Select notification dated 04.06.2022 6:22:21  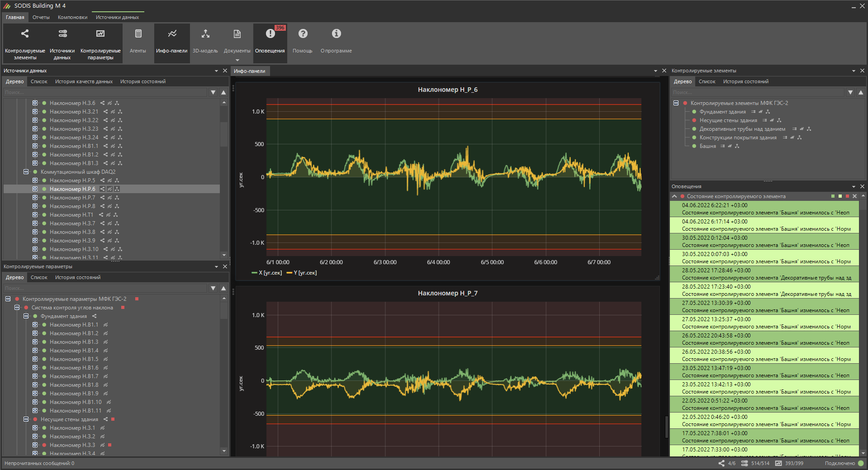tap(764, 209)
